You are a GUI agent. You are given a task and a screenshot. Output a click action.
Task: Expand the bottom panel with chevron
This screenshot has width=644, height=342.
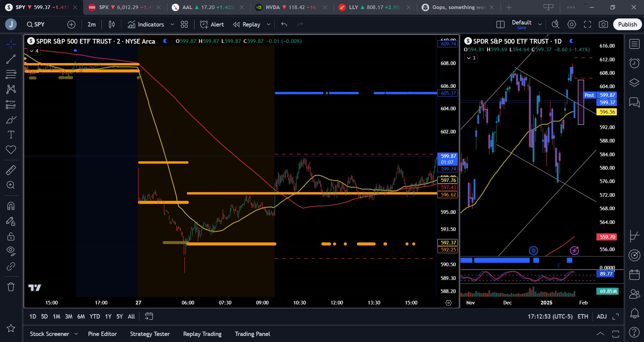click(x=600, y=334)
